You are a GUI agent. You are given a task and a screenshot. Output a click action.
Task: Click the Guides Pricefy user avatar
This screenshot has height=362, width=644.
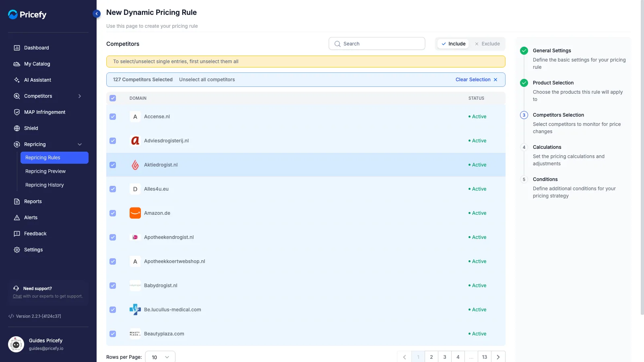point(16,344)
